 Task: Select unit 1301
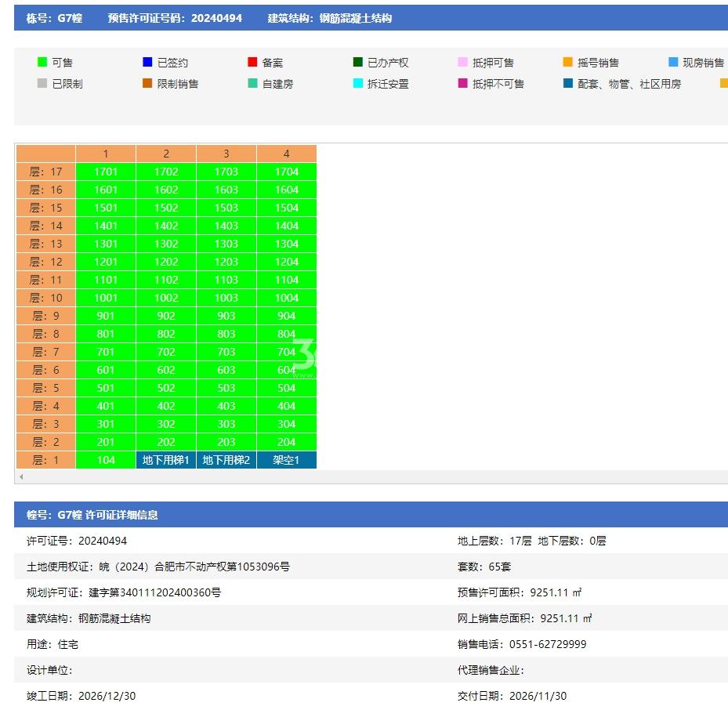(x=106, y=244)
